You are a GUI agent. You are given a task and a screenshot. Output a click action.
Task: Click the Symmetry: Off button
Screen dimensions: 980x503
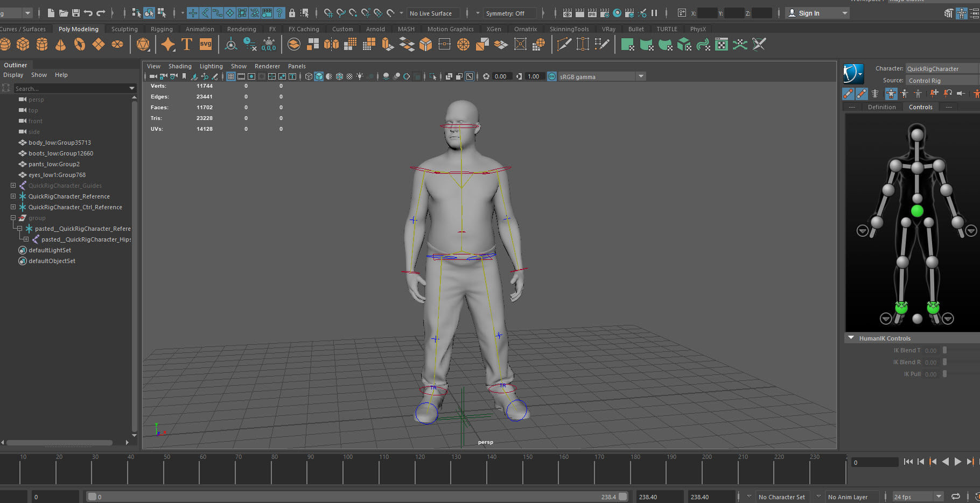(x=509, y=13)
